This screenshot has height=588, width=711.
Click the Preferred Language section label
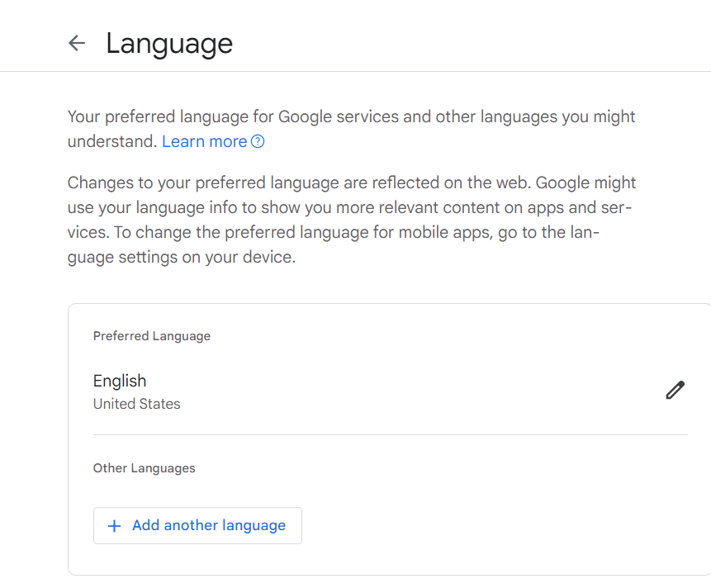tap(152, 336)
